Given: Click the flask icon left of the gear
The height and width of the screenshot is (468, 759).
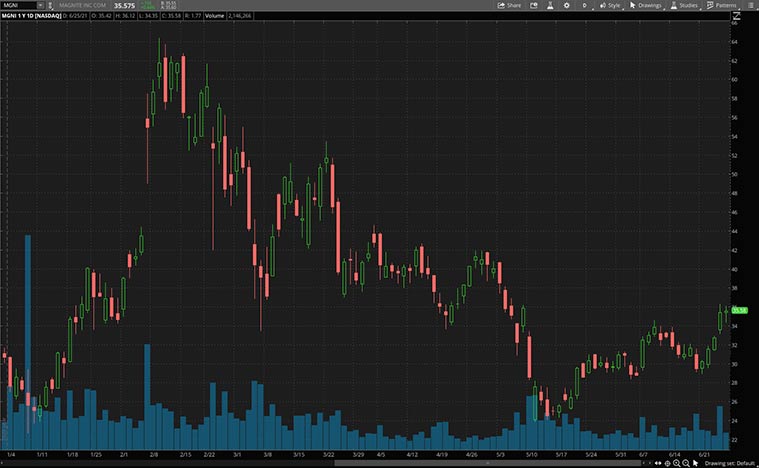Looking at the screenshot, I should (549, 5).
